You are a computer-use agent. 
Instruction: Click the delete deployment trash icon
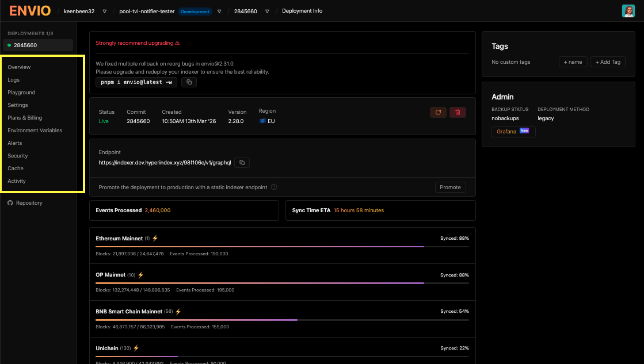tap(458, 112)
